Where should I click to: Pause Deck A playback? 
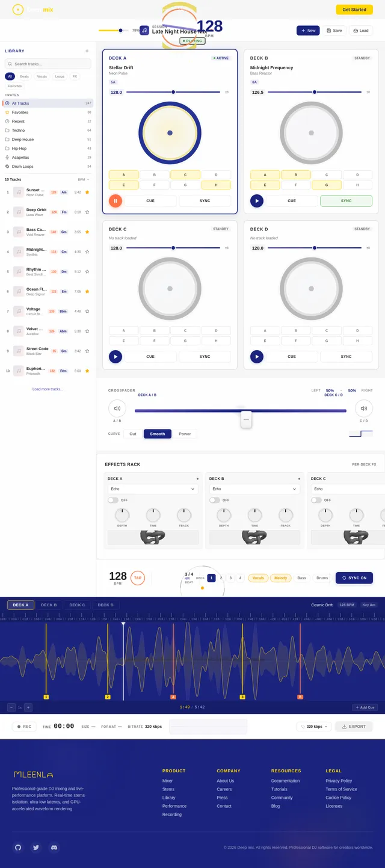tap(115, 201)
